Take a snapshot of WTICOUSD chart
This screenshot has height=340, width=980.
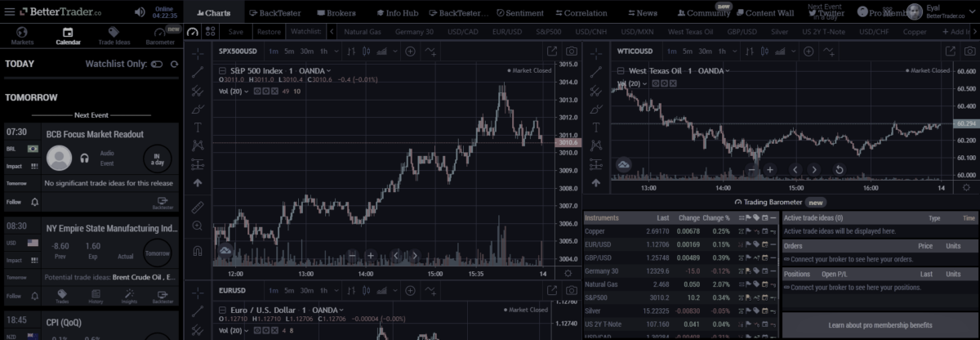click(970, 51)
